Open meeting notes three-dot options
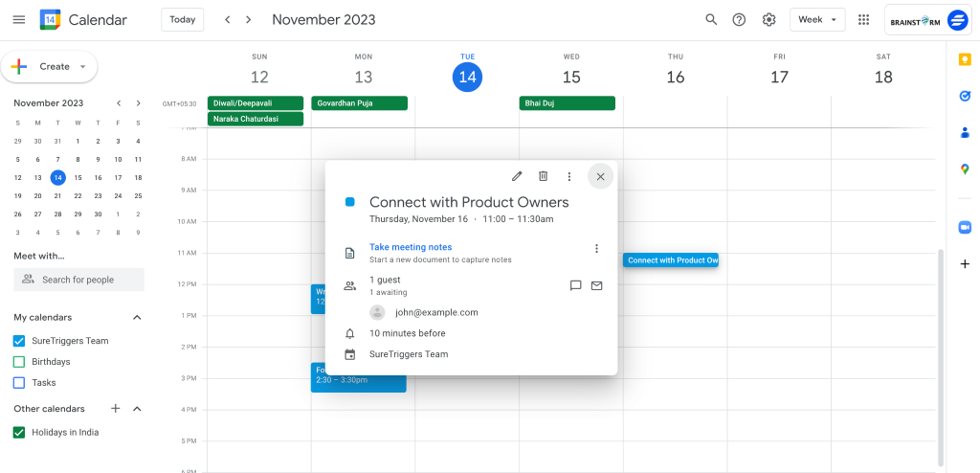The image size is (980, 473). 596,248
